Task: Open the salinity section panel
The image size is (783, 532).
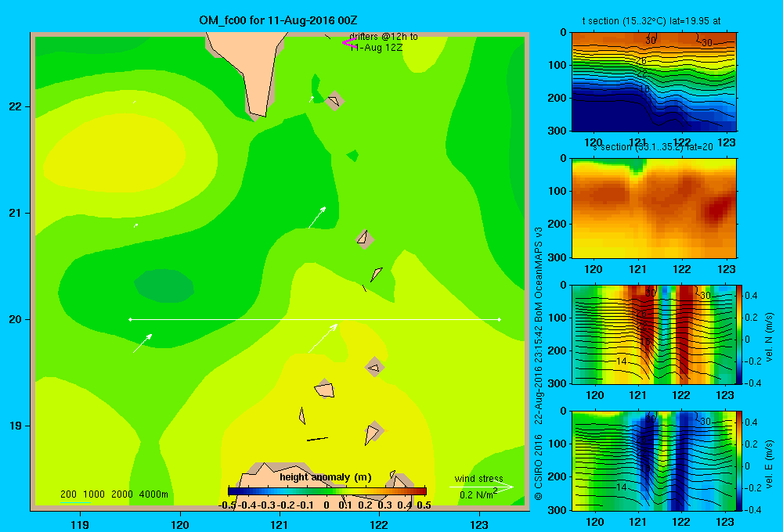Action: click(x=654, y=208)
